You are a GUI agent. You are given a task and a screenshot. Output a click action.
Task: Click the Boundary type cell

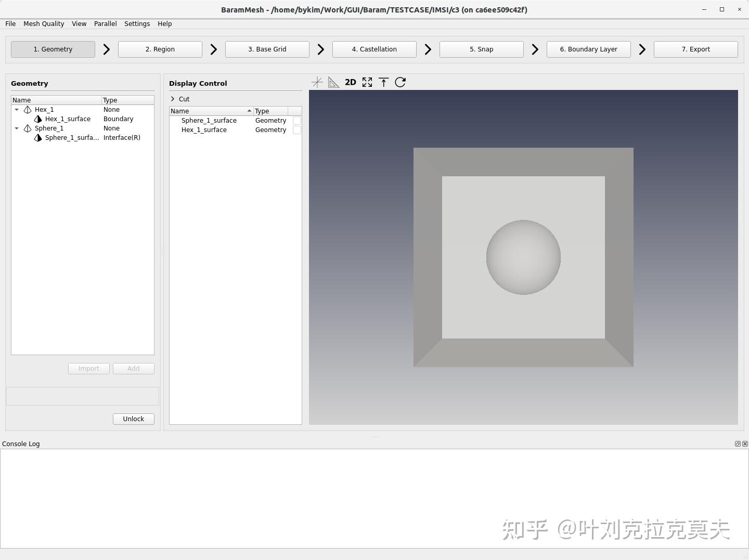tap(118, 119)
